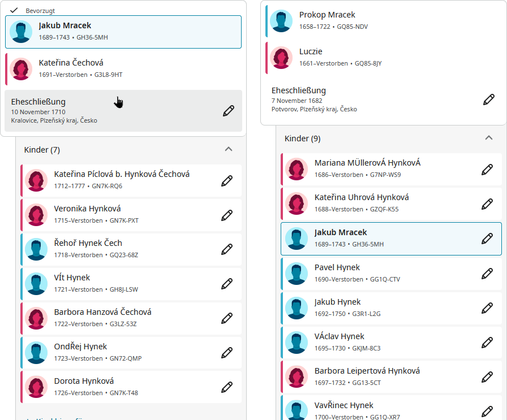The height and width of the screenshot is (420, 507).
Task: Click pencil icon for Ondřej Hynek
Action: pos(227,353)
